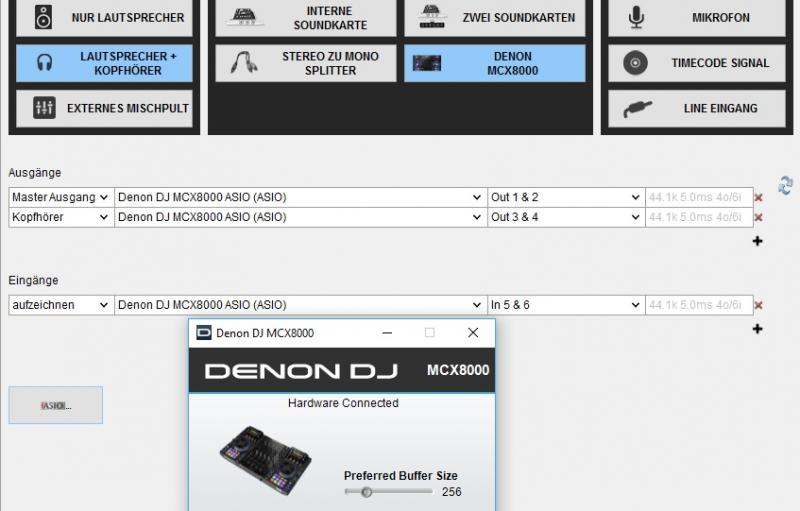Click the two sound cards icon
Screen dimensions: 800x511
click(432, 17)
